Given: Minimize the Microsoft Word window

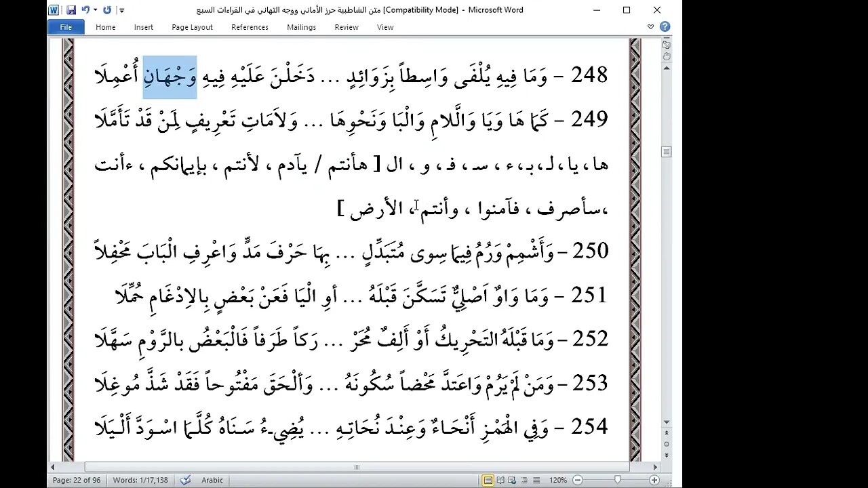Looking at the screenshot, I should click(595, 10).
